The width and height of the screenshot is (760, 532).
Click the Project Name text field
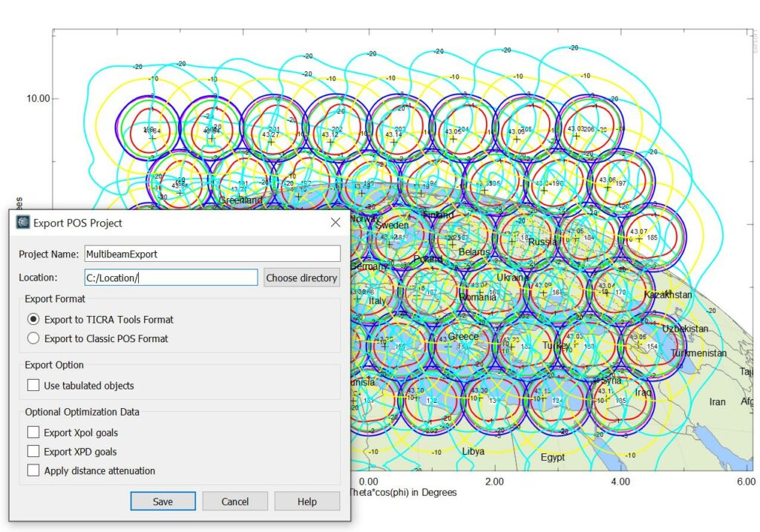pyautogui.click(x=212, y=254)
